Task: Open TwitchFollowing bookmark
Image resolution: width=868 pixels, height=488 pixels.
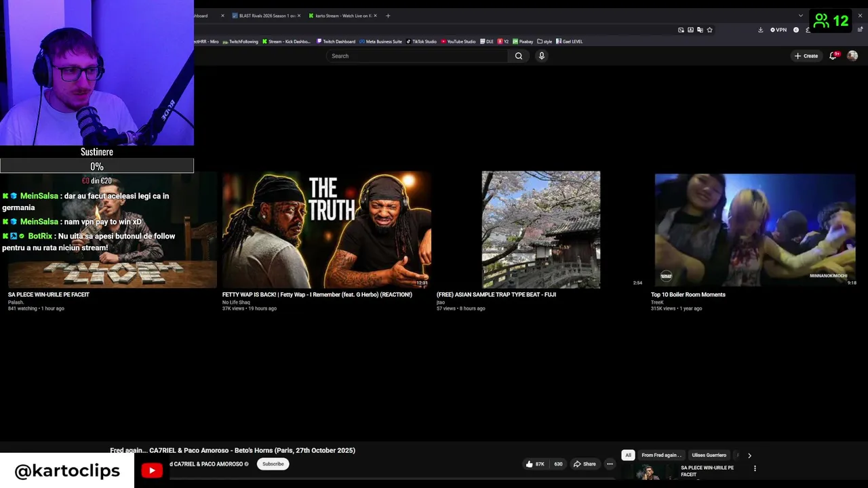Action: (x=241, y=41)
